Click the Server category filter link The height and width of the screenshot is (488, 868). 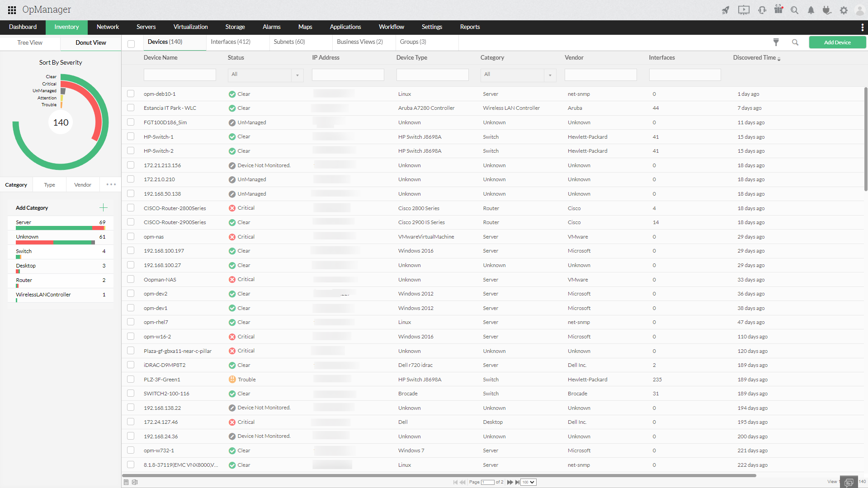click(23, 222)
